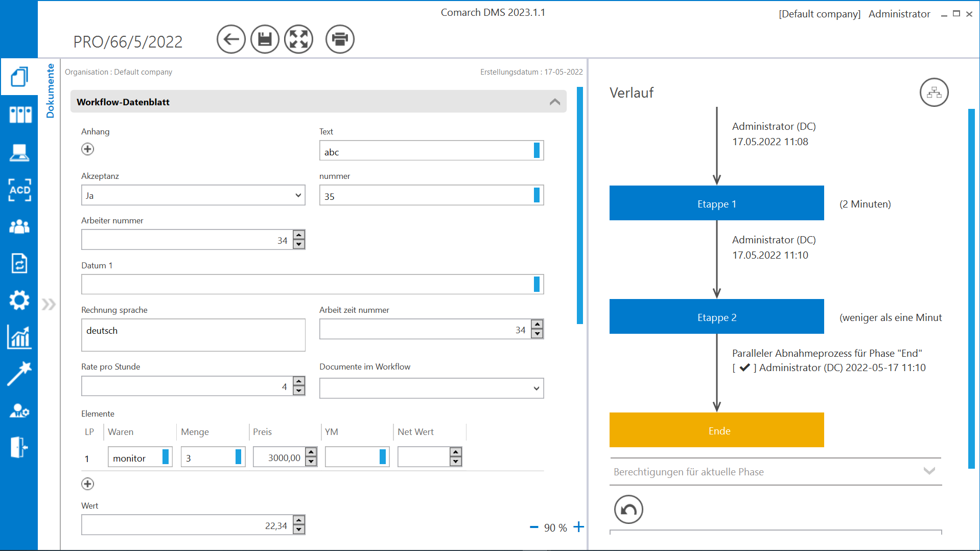Open the workflow diagram view in Verlauf panel
Viewport: 980px width, 551px height.
point(934,93)
